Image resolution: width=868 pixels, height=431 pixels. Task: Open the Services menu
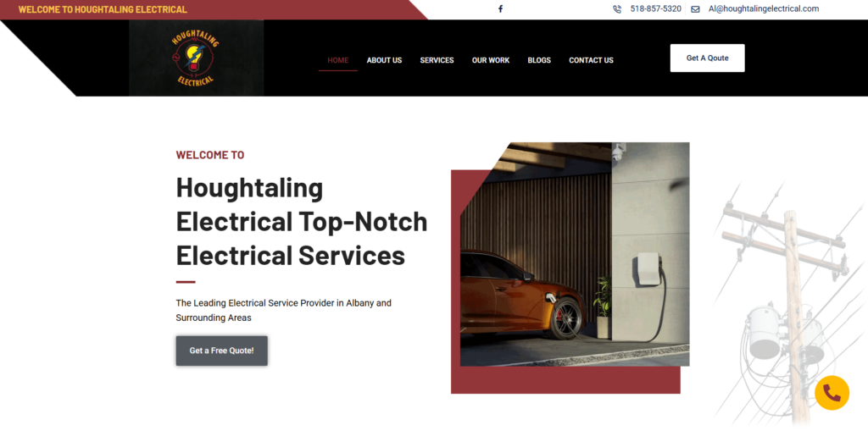(x=437, y=60)
